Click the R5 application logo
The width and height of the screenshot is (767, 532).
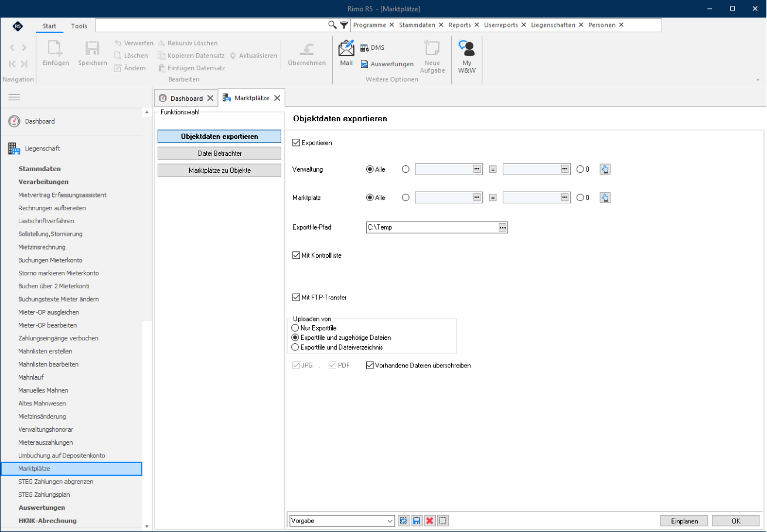click(18, 26)
